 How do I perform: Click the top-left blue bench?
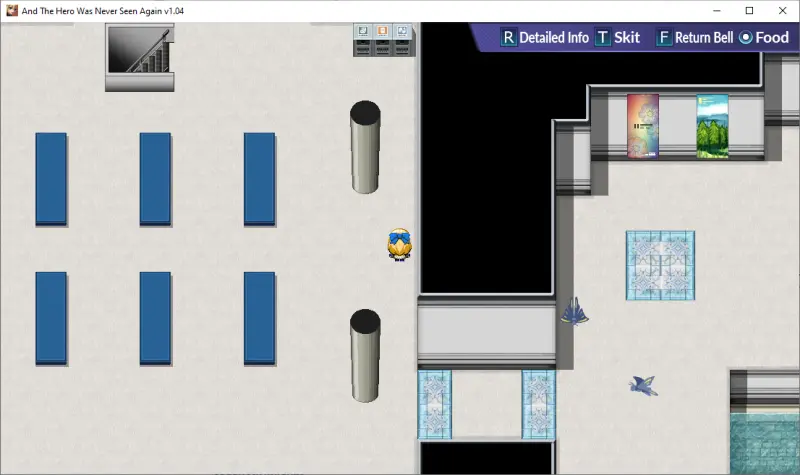pos(51,179)
